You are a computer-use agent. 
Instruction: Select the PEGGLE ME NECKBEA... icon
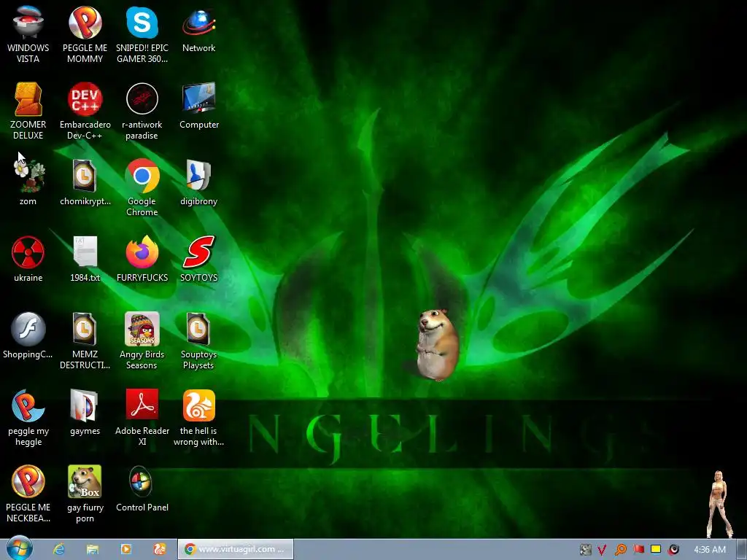coord(28,494)
